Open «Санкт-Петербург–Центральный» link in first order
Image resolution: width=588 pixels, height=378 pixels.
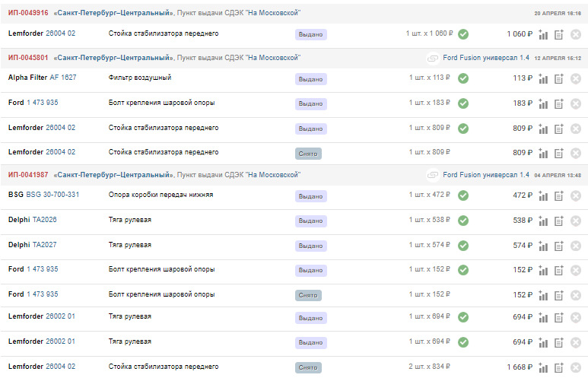pos(113,13)
